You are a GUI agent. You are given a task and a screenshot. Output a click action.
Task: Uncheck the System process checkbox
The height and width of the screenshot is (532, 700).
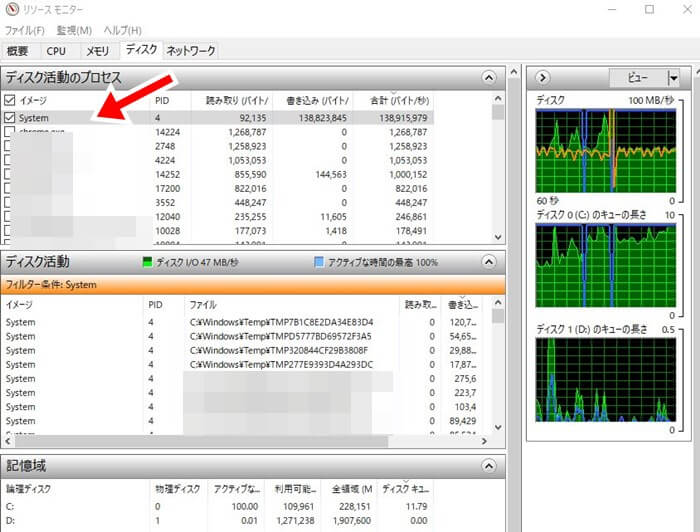coord(10,118)
